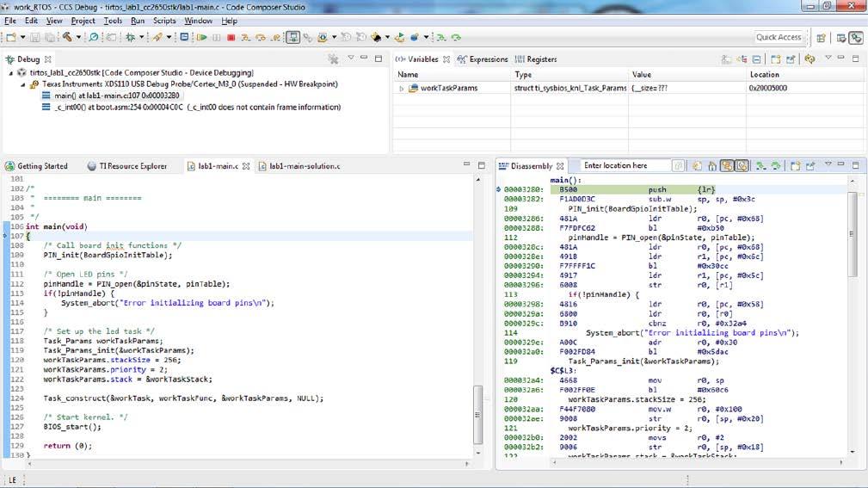The height and width of the screenshot is (488, 868).
Task: Open the Scripts menu
Action: click(x=164, y=21)
